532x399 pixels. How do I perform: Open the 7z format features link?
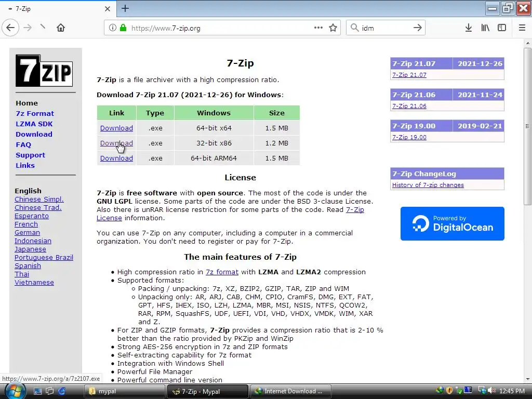(222, 272)
